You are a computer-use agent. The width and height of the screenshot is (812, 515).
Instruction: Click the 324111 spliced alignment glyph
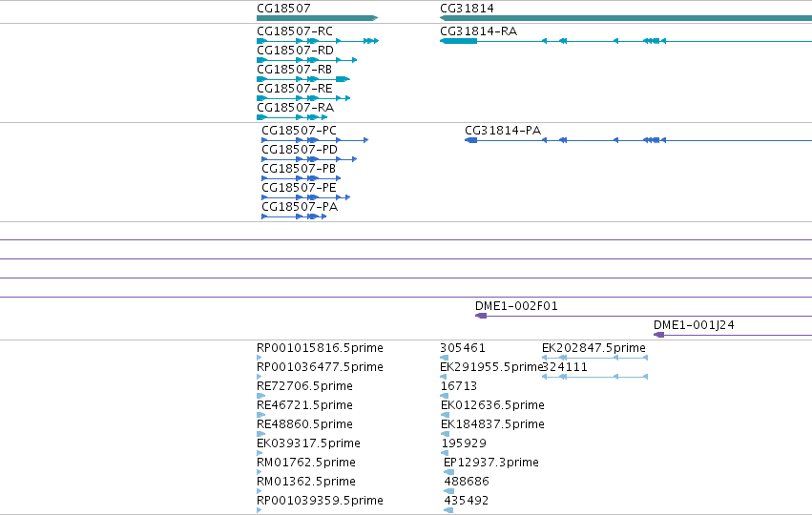point(594,377)
